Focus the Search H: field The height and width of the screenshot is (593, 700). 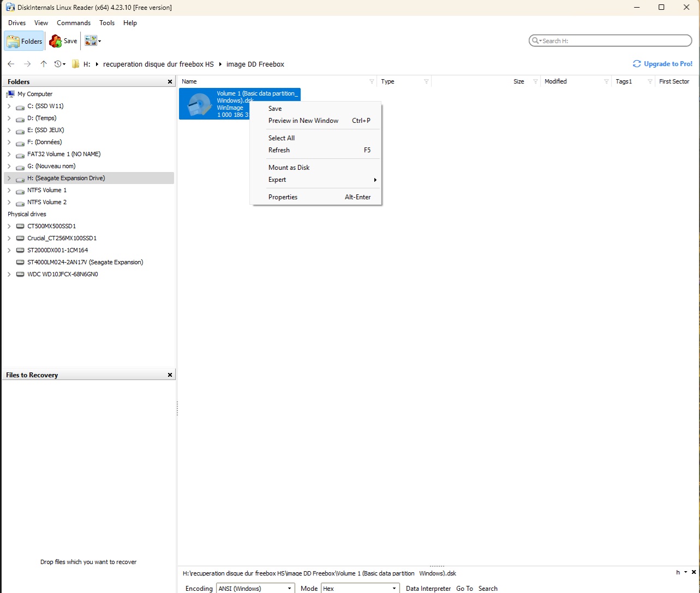(610, 41)
